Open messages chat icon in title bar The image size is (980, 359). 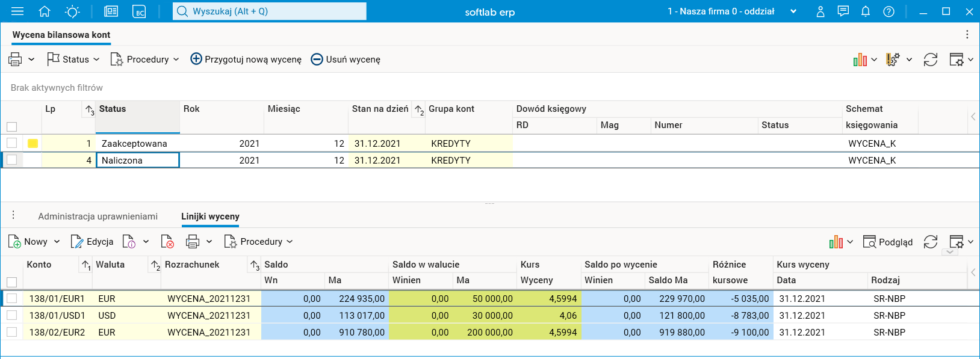843,11
